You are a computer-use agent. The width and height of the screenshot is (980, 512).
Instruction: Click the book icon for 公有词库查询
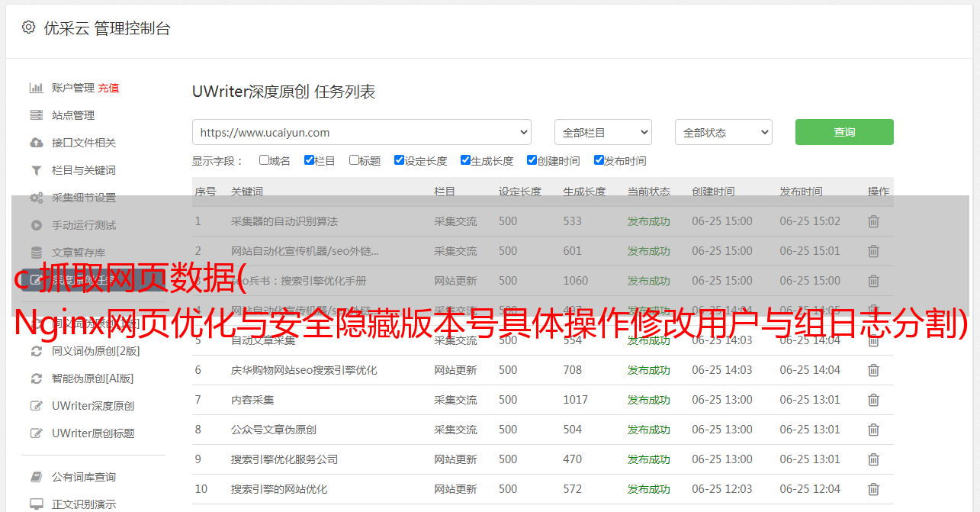pos(36,477)
